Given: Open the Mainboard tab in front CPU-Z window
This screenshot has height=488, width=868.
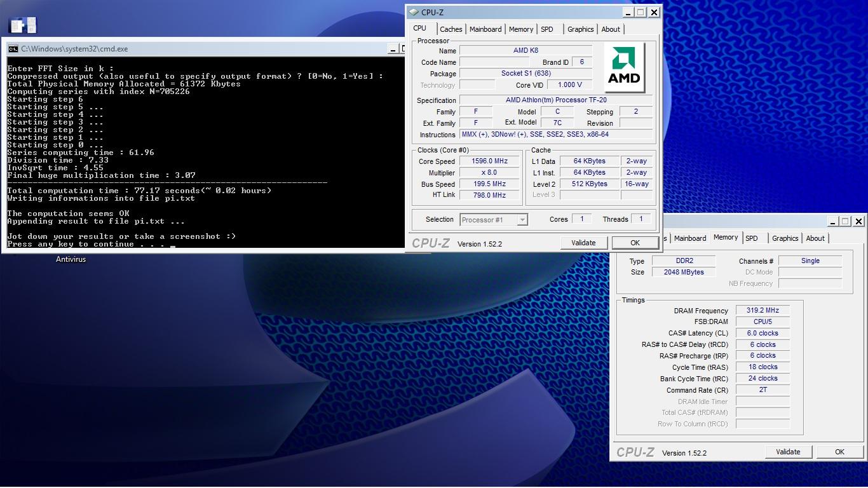Looking at the screenshot, I should 485,29.
